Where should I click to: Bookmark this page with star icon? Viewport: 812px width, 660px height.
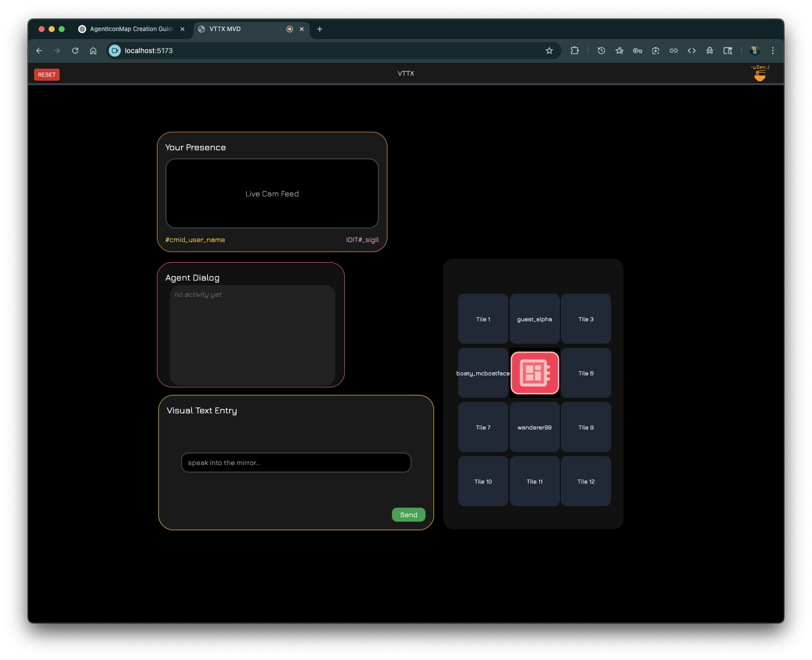(x=549, y=51)
